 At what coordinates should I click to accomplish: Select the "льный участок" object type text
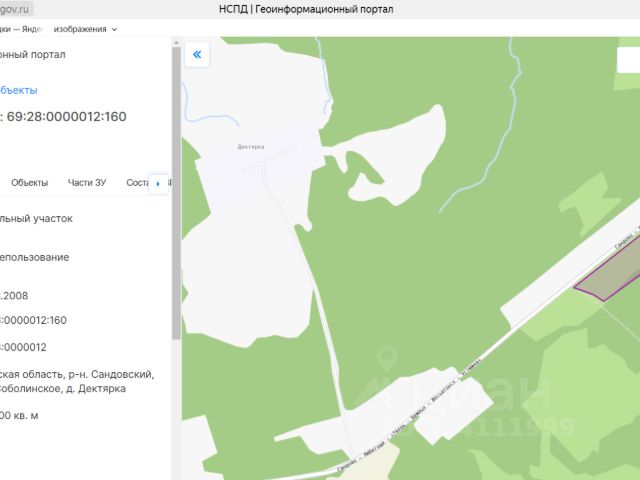(36, 218)
